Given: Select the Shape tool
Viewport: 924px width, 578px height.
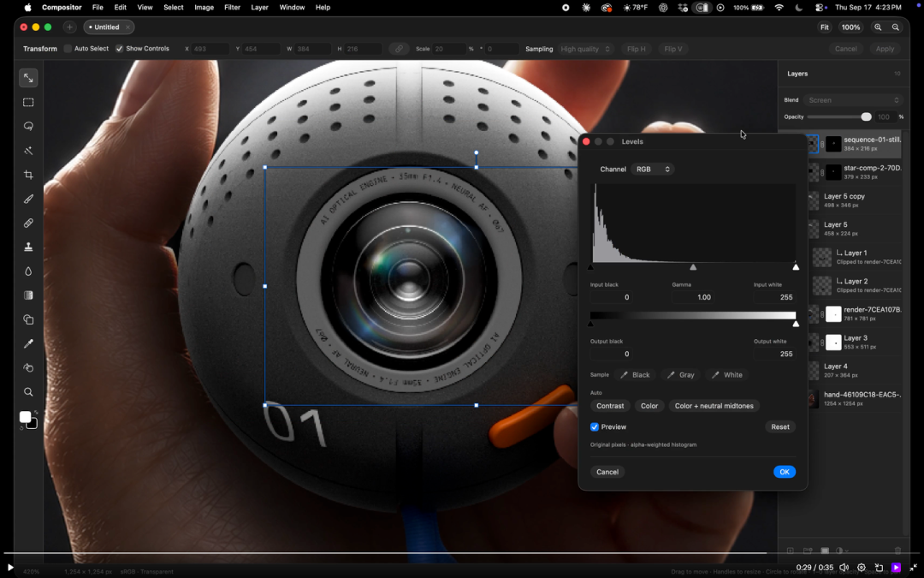Looking at the screenshot, I should (x=28, y=319).
